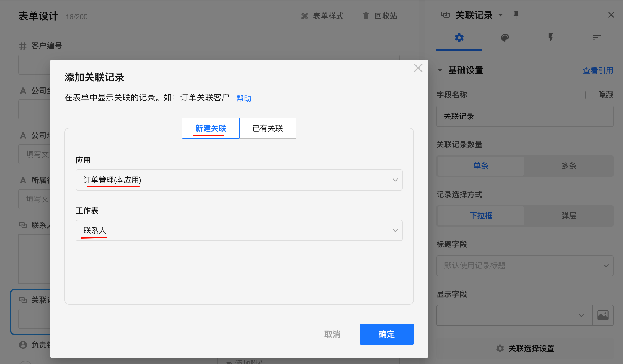Click the gear settings tab icon
This screenshot has height=364, width=623.
point(459,38)
